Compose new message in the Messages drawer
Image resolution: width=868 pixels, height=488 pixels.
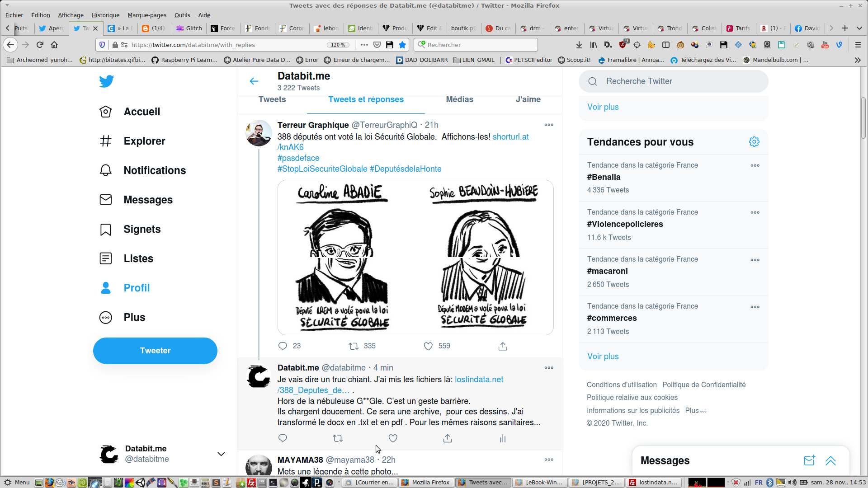pyautogui.click(x=809, y=460)
